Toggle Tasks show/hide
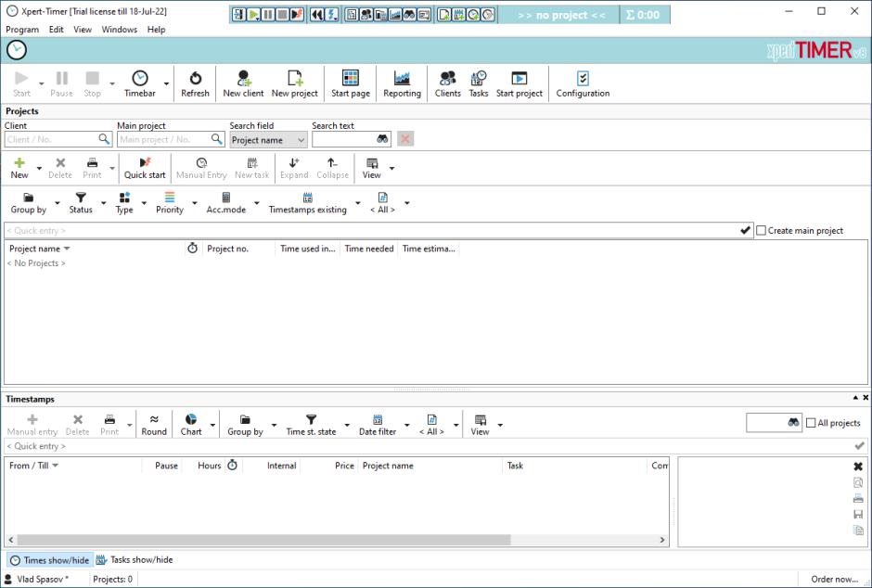Image resolution: width=872 pixels, height=588 pixels. coord(134,559)
